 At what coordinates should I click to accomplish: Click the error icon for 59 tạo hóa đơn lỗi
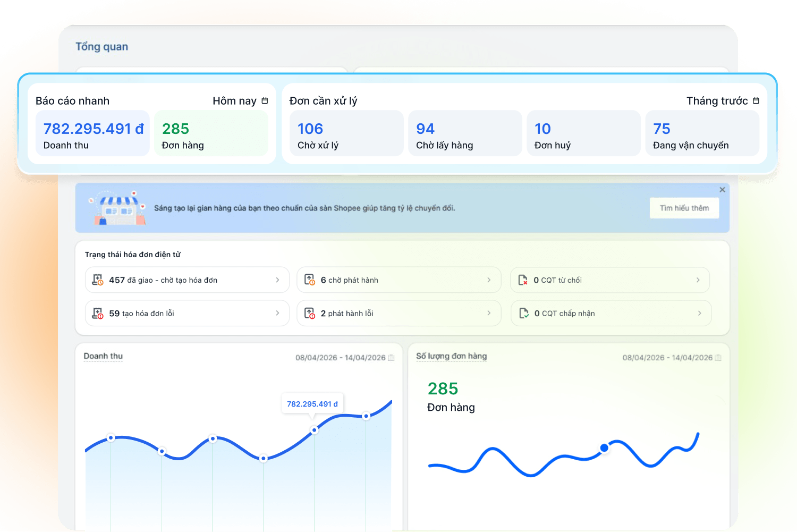[98, 314]
